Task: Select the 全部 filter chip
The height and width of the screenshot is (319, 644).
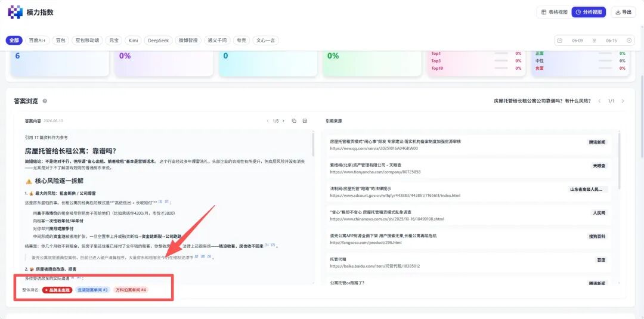Action: click(x=14, y=40)
